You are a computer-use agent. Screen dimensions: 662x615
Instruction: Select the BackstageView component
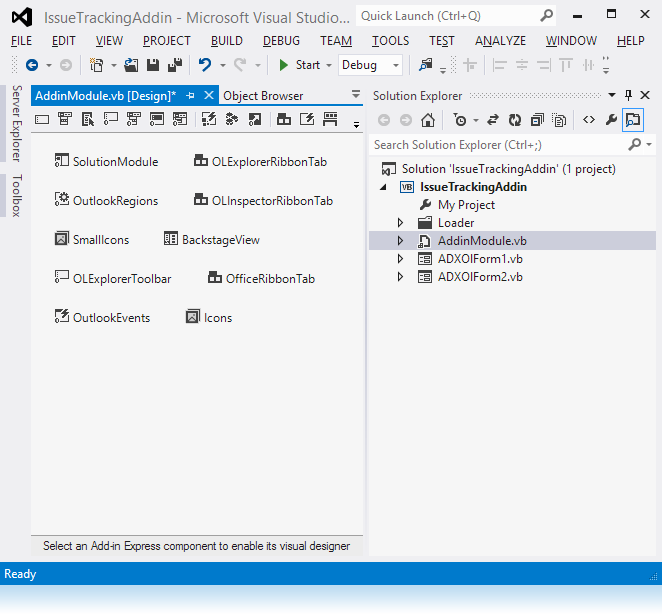coord(212,240)
